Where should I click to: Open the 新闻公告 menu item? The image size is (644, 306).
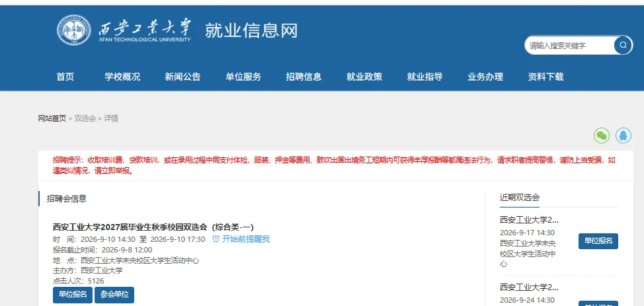coord(182,77)
